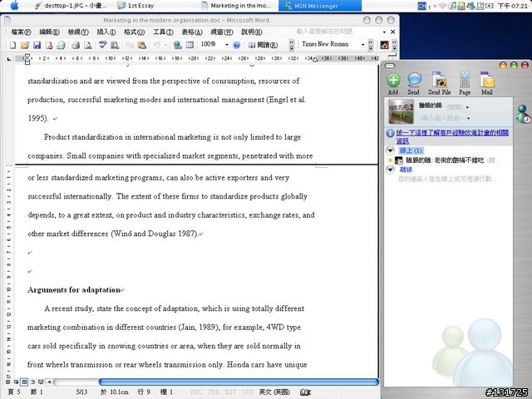The width and height of the screenshot is (532, 399).
Task: Open the Times New Roman font dropdown
Action: [362, 45]
